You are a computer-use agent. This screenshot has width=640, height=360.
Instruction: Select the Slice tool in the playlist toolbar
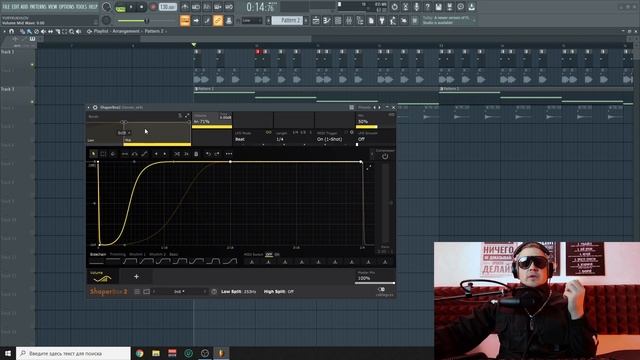click(x=58, y=31)
